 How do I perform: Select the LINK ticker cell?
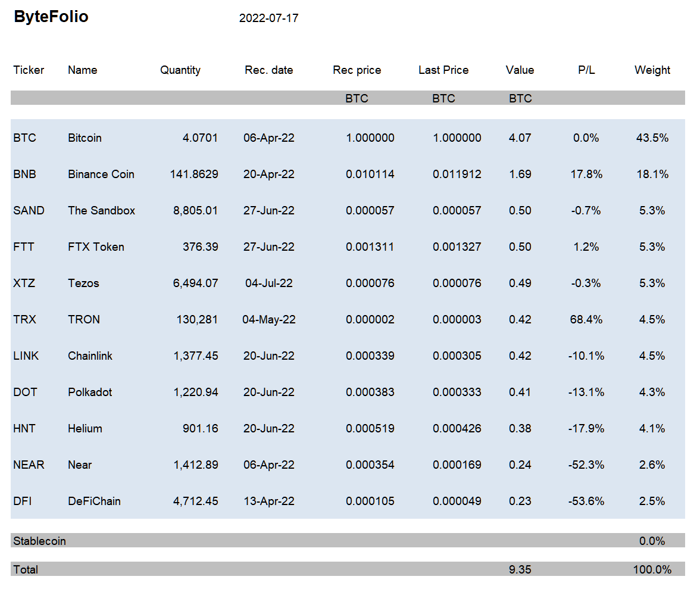coord(26,356)
